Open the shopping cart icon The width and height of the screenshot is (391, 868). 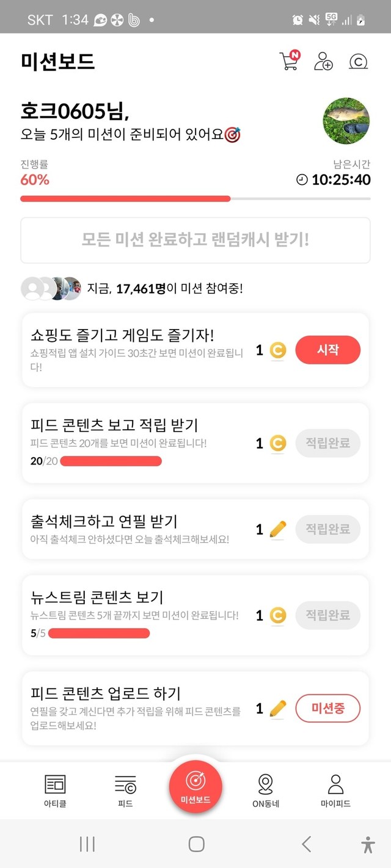pos(288,61)
